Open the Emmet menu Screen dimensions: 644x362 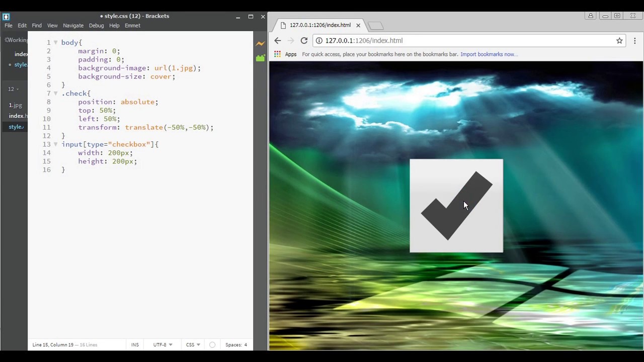click(x=132, y=26)
